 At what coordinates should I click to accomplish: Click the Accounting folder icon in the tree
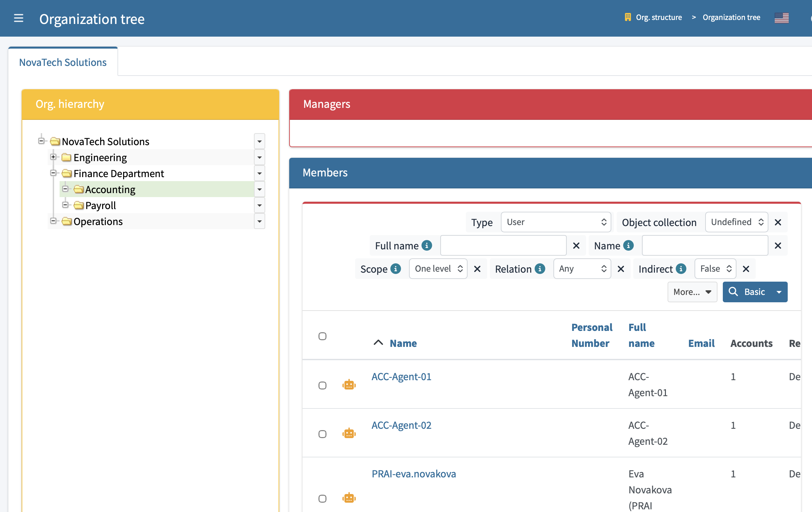pyautogui.click(x=79, y=189)
